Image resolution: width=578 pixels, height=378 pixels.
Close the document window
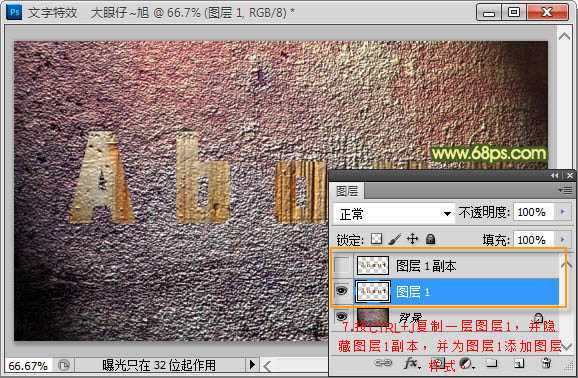coord(547,12)
